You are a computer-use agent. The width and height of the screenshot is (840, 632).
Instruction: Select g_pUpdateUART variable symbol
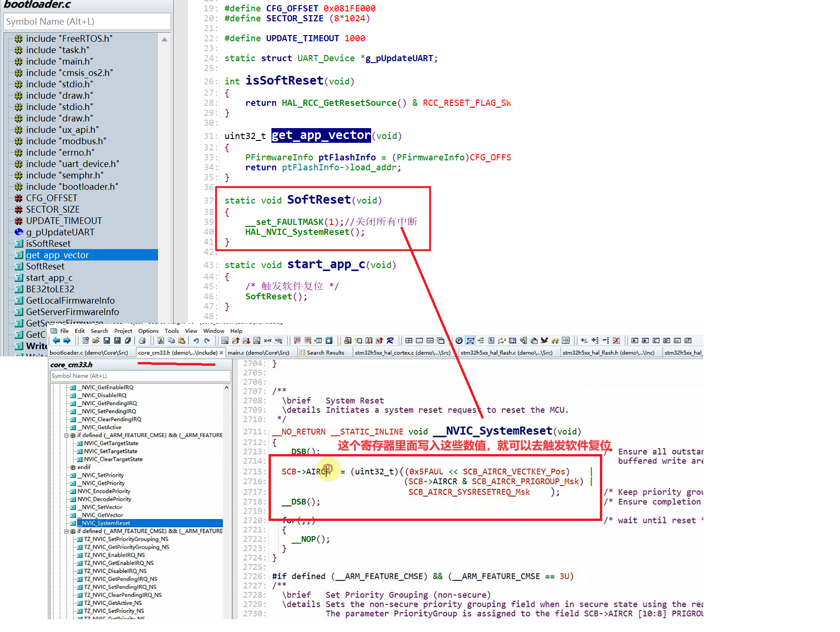[60, 232]
